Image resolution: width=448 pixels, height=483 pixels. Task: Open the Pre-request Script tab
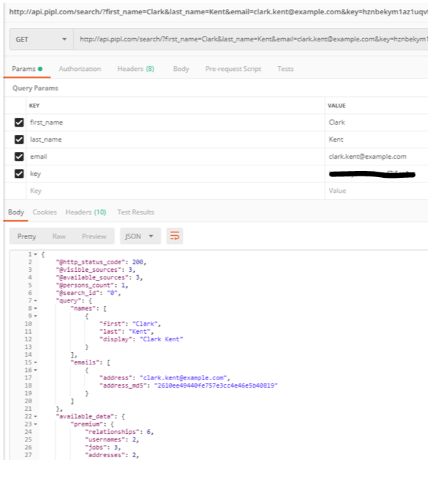click(233, 69)
